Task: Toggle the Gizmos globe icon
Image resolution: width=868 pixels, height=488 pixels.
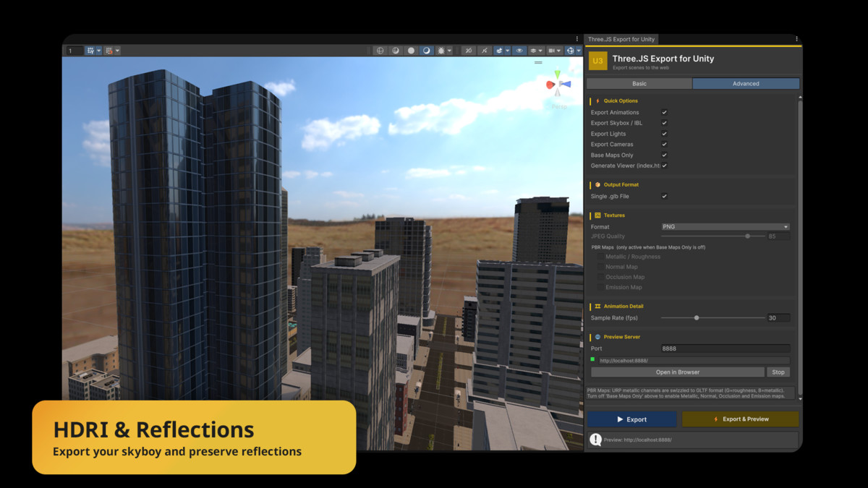Action: point(570,51)
